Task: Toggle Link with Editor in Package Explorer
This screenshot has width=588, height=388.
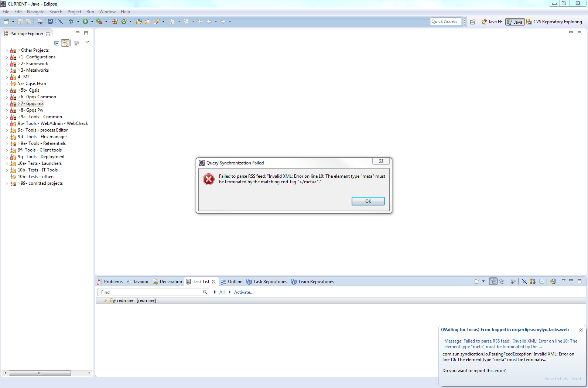Action: (x=65, y=43)
